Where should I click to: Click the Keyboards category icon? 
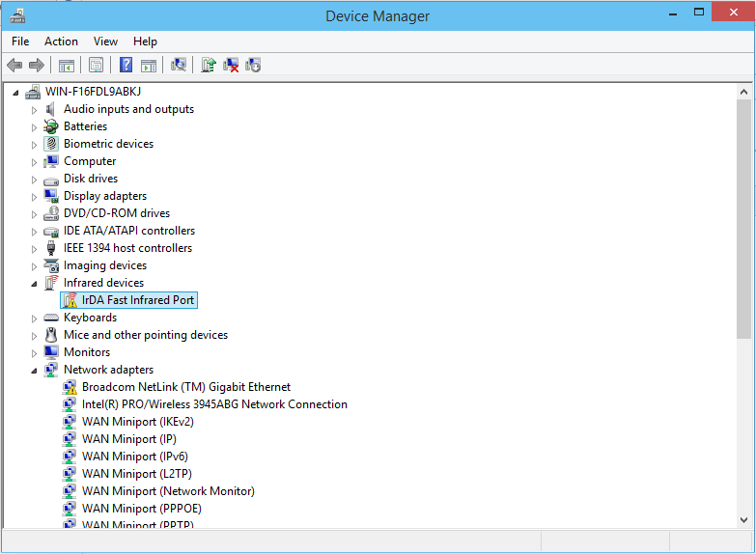tap(51, 318)
